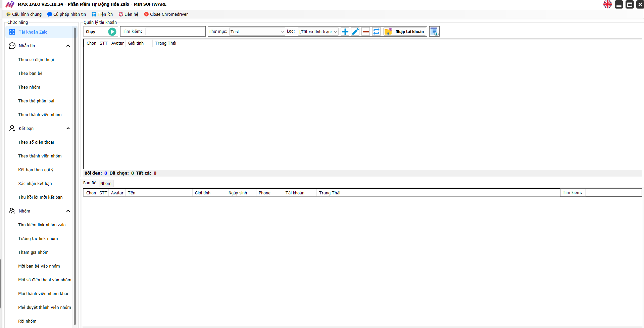The width and height of the screenshot is (644, 328).
Task: Click the blue pencil edit icon
Action: tap(355, 32)
